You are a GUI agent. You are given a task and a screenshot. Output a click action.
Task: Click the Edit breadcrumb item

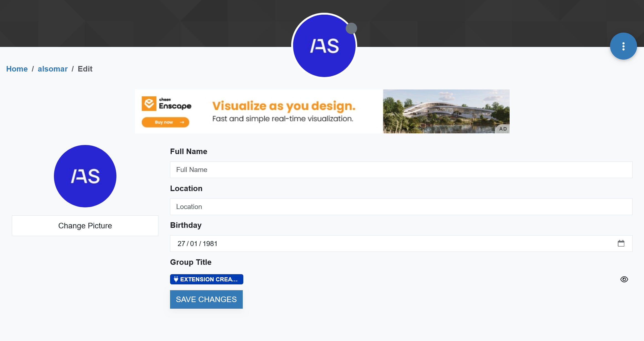pos(85,69)
